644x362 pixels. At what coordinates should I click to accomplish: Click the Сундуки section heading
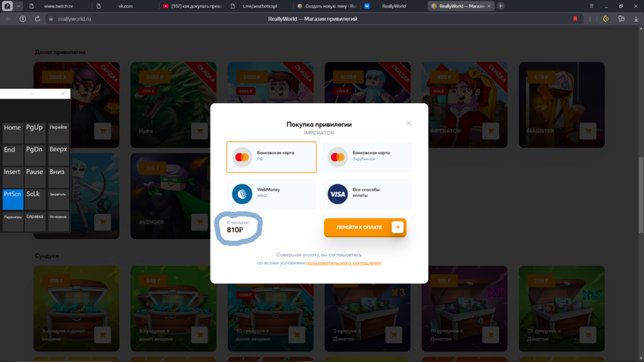point(46,256)
